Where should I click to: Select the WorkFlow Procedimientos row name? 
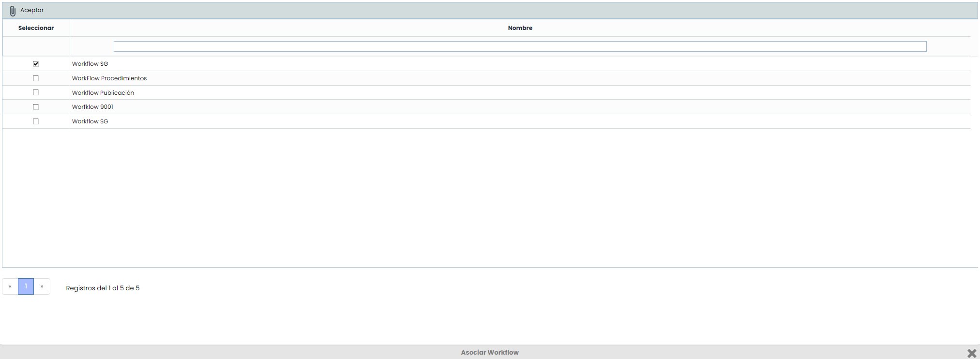109,78
